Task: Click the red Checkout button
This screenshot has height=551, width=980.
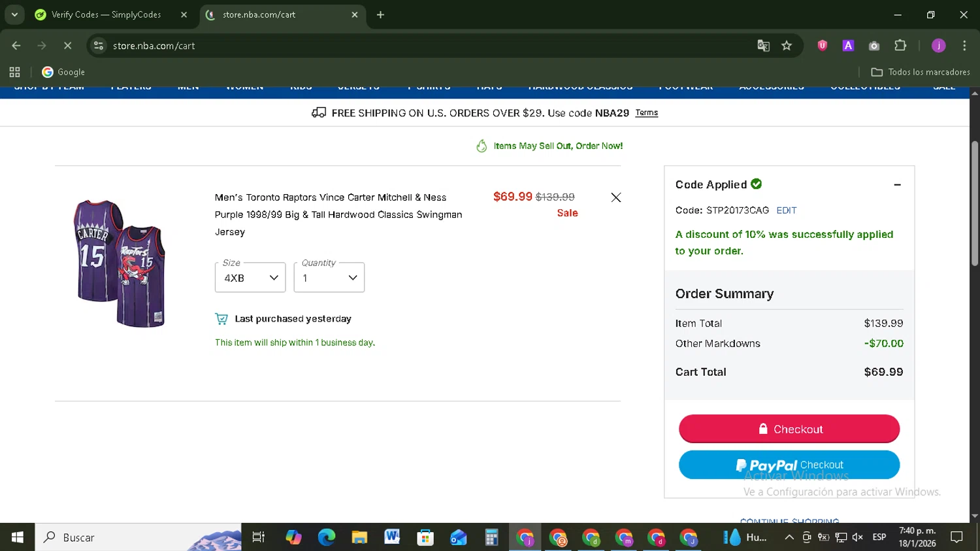Action: 789,429
